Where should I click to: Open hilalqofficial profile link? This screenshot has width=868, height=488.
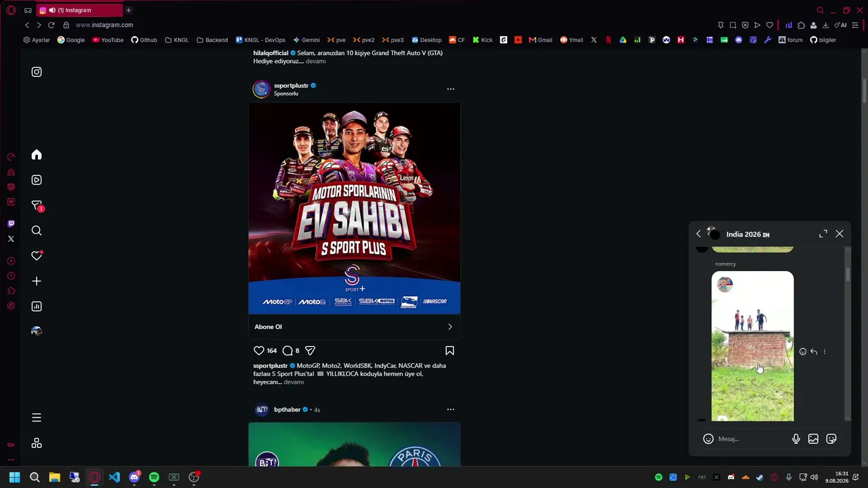(271, 53)
